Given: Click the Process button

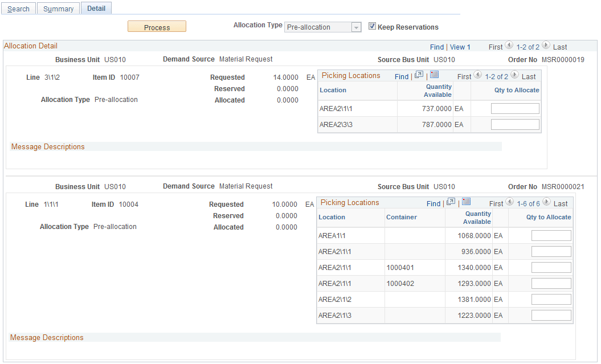Looking at the screenshot, I should 157,26.
